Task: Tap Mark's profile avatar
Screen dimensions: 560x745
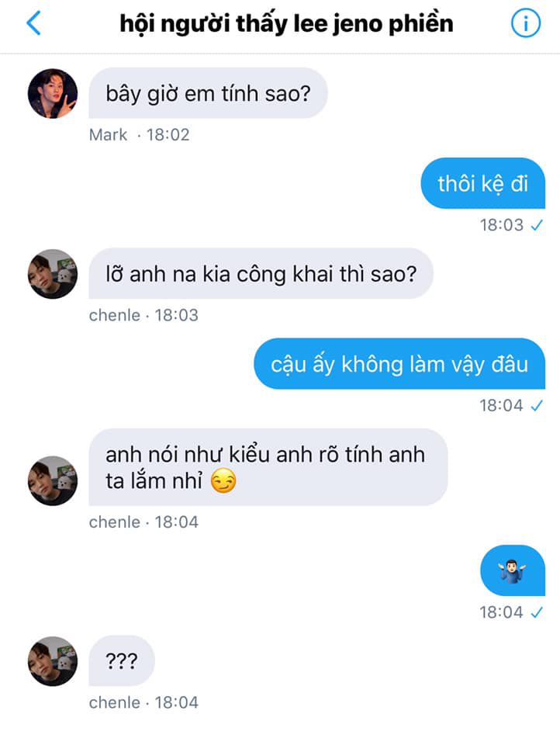Action: coord(53,93)
